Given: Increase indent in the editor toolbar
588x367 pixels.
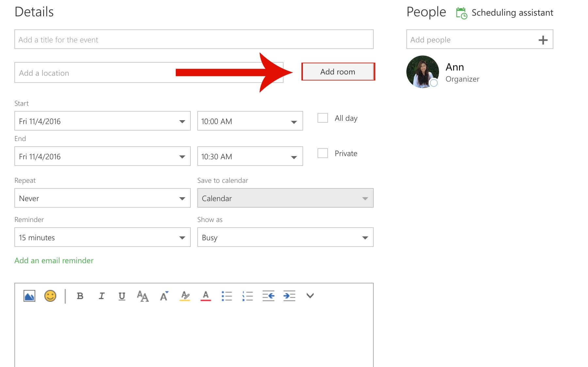Looking at the screenshot, I should tap(289, 296).
